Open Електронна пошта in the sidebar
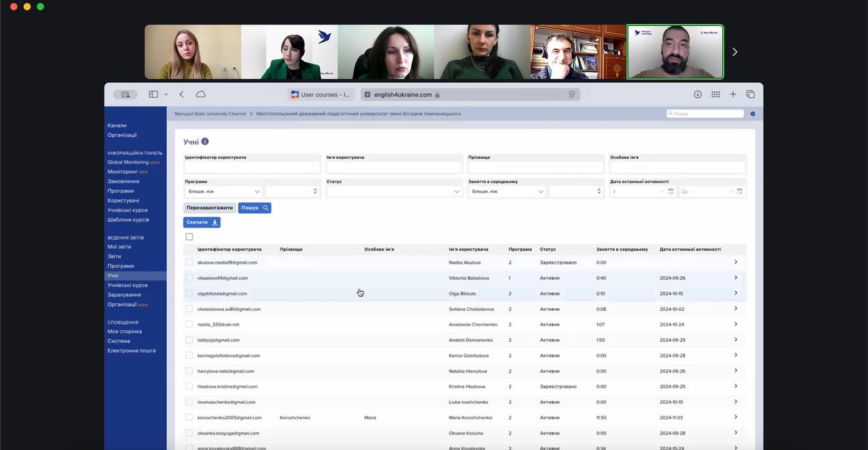868x450 pixels. (x=132, y=350)
